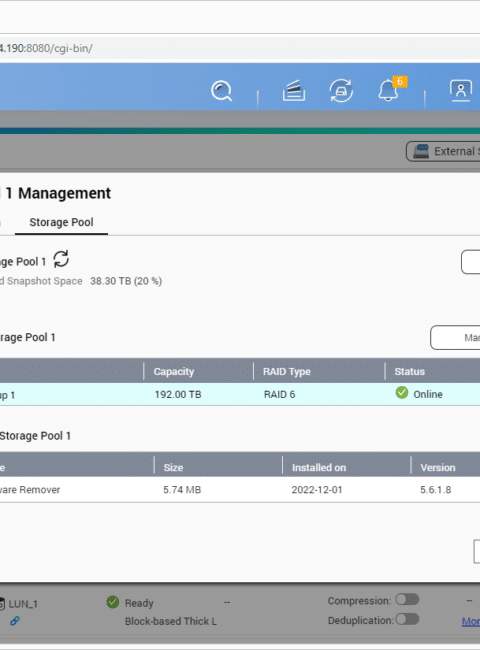Click the Block-based Thick L text
This screenshot has height=650, width=480.
pyautogui.click(x=171, y=621)
